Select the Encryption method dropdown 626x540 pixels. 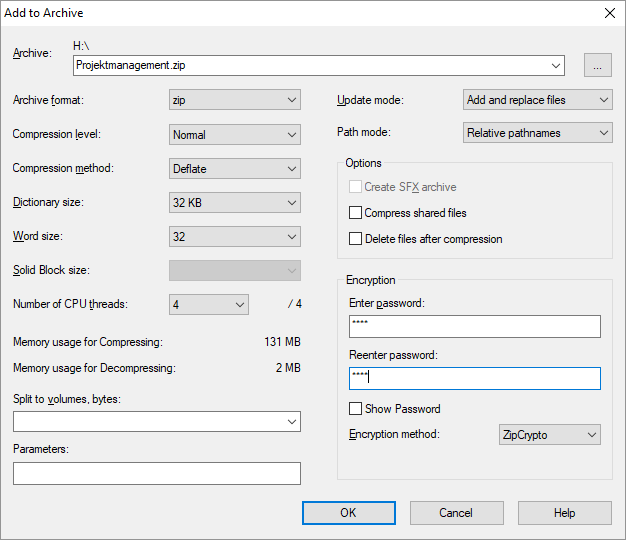pos(549,434)
